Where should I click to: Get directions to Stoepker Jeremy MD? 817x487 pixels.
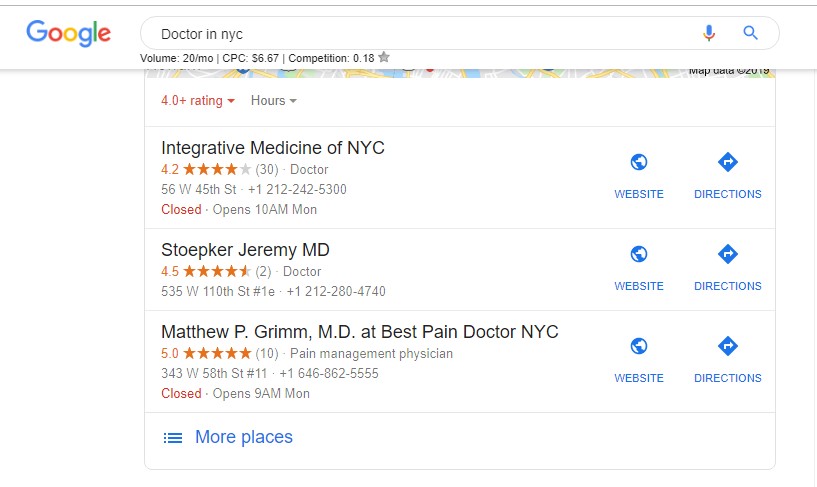click(727, 266)
